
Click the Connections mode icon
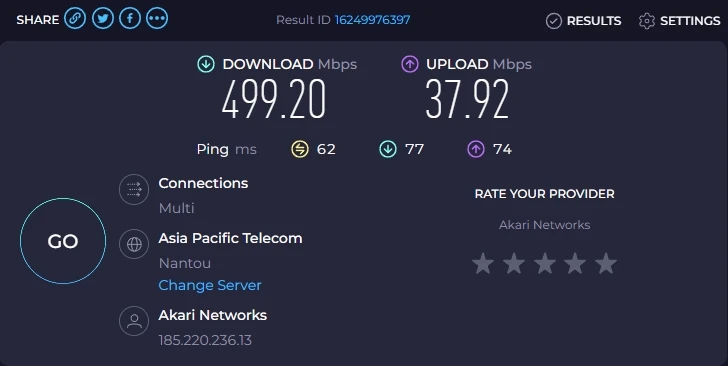134,190
